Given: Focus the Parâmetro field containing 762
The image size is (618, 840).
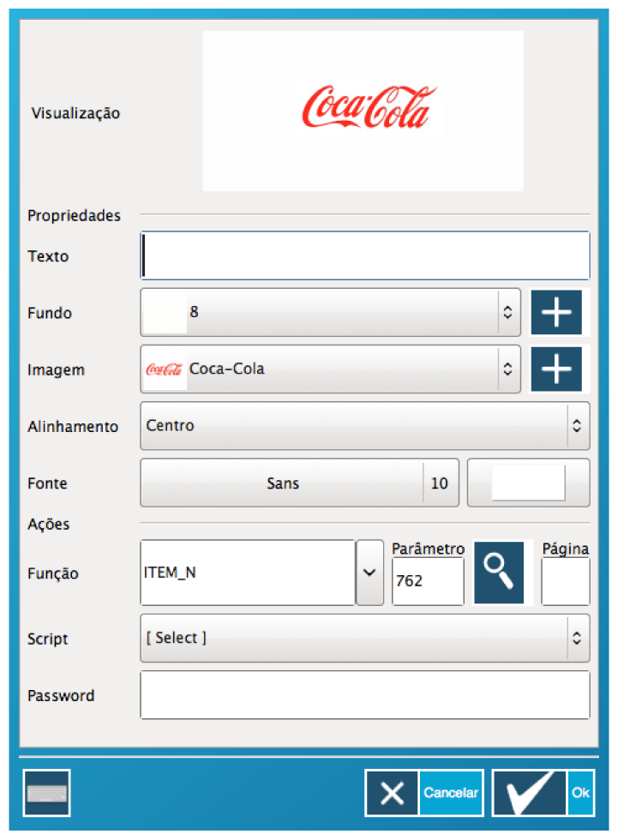Looking at the screenshot, I should coord(427,581).
